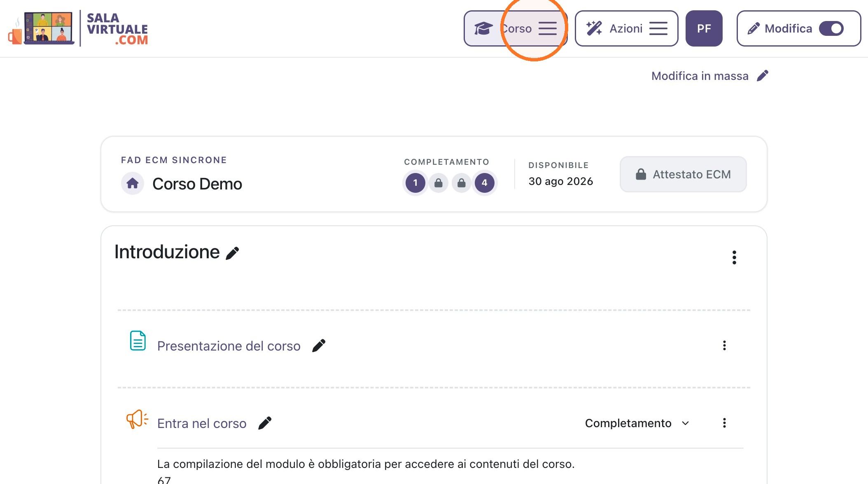Click the PF user avatar
The height and width of the screenshot is (484, 868).
pos(704,28)
